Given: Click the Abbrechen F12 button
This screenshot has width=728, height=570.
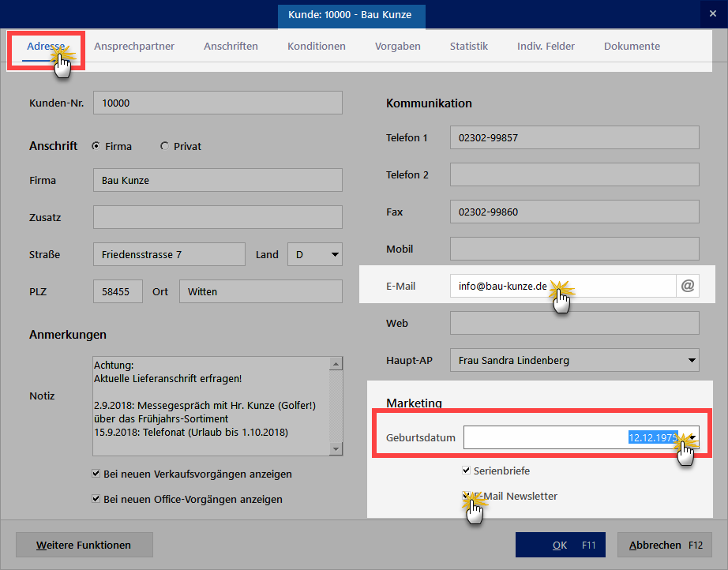Looking at the screenshot, I should (664, 545).
